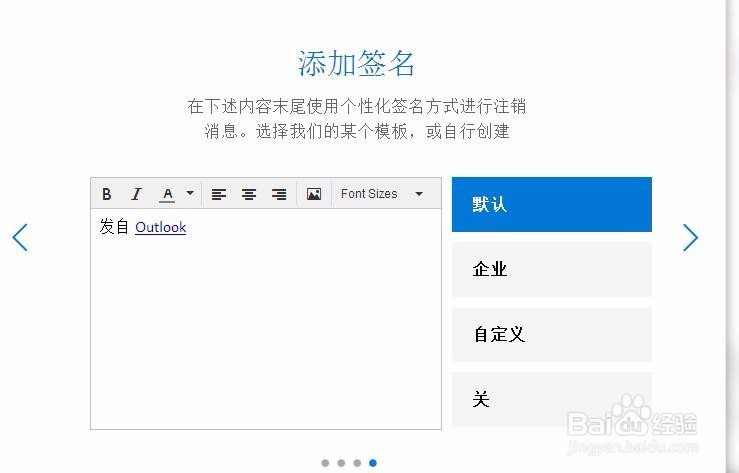Screen dimensions: 739x473
Task: Click the Outlook hyperlink in signature
Action: [161, 228]
